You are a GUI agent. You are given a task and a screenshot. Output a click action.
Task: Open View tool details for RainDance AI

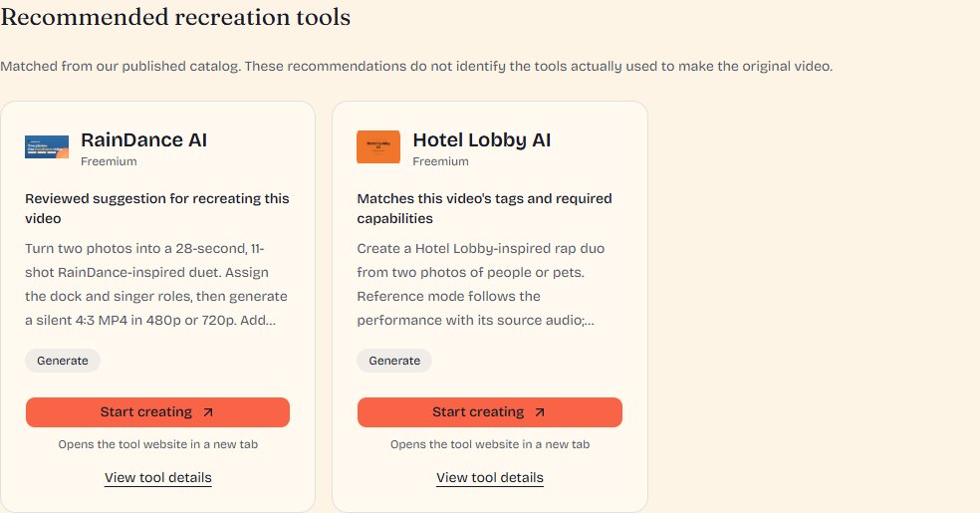(158, 478)
